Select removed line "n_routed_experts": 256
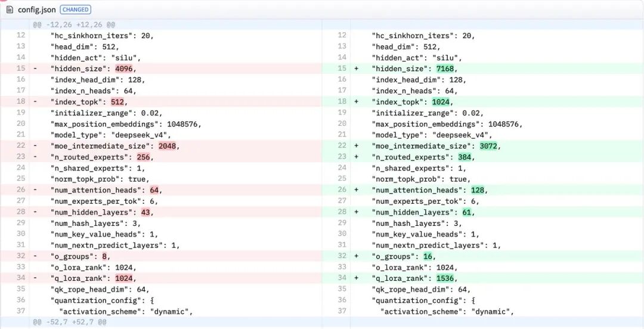This screenshot has width=644, height=329. point(161,157)
